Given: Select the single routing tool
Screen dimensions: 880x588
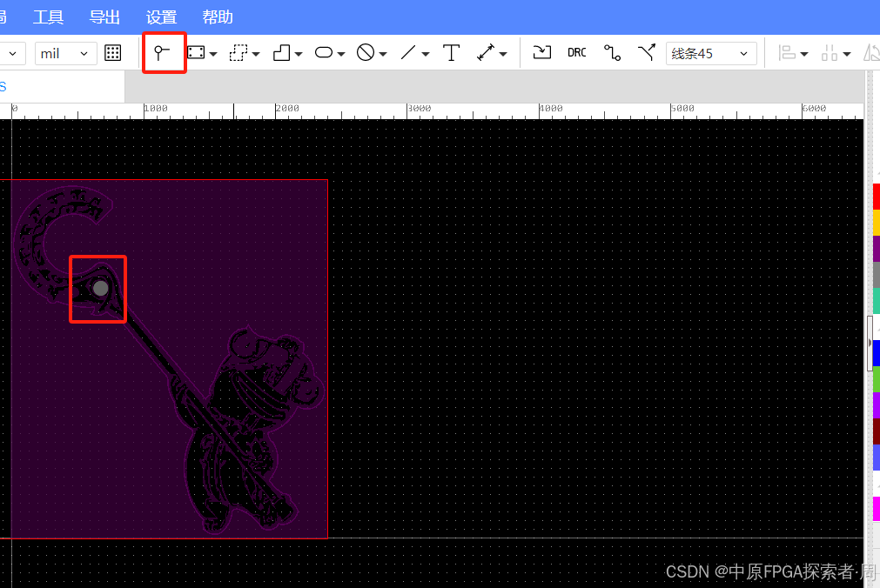Looking at the screenshot, I should coord(612,53).
